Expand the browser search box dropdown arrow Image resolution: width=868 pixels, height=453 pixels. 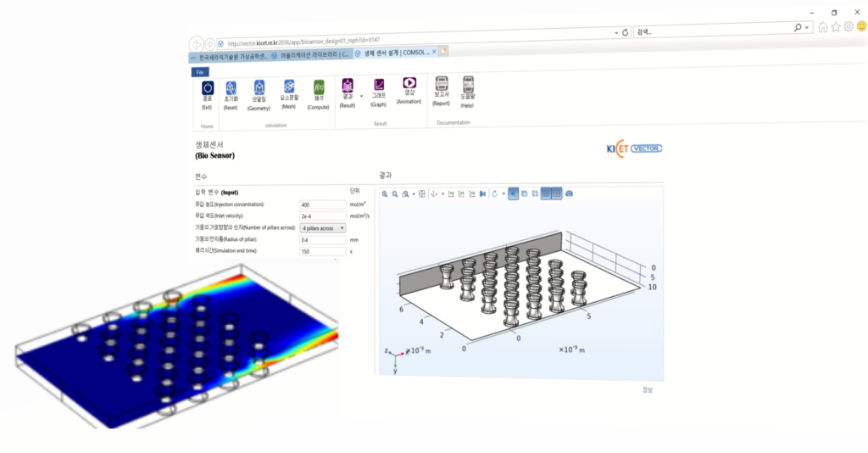click(x=808, y=28)
